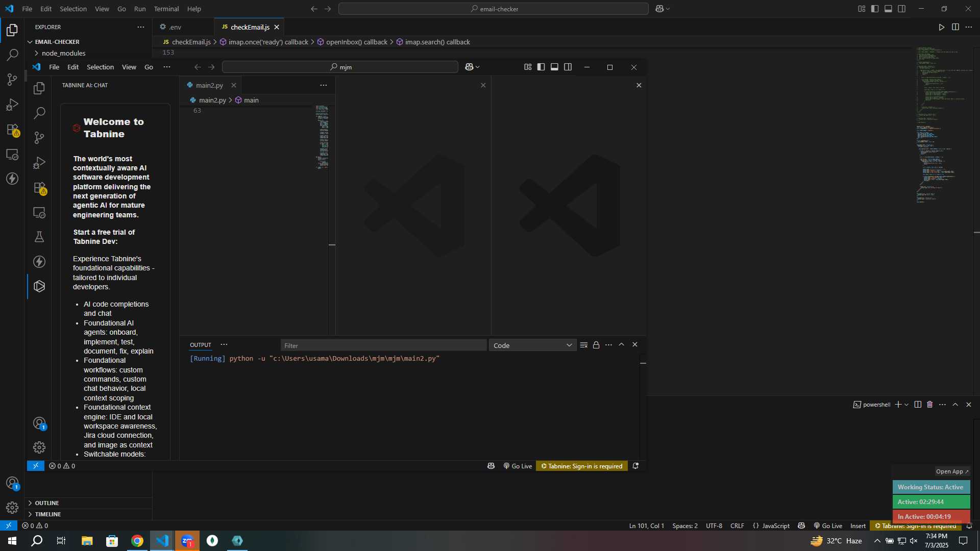
Task: Select main2.py editor tab
Action: pos(209,85)
